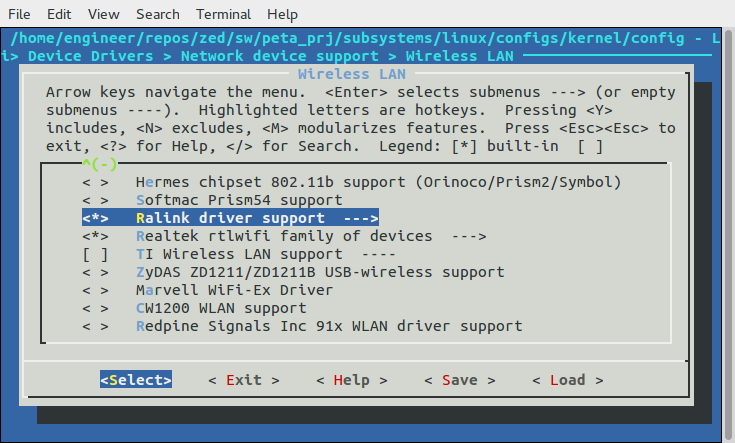Open the View menu
This screenshot has width=735, height=443.
104,15
